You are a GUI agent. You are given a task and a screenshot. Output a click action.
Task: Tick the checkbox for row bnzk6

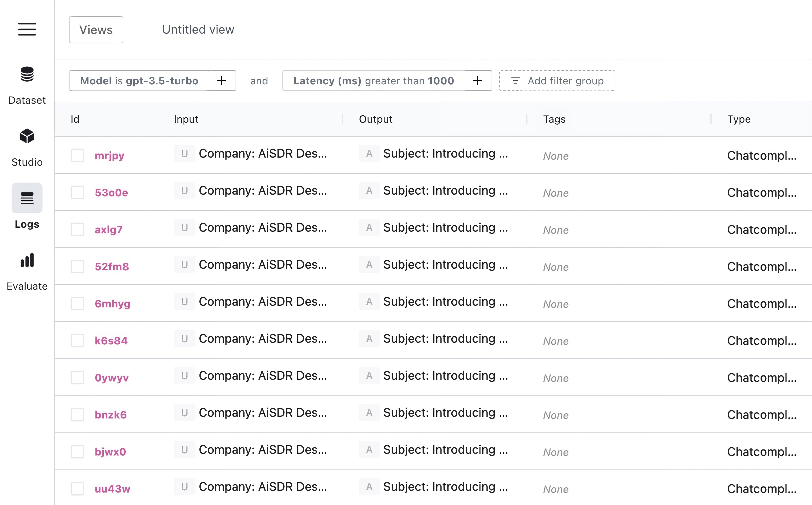point(77,415)
